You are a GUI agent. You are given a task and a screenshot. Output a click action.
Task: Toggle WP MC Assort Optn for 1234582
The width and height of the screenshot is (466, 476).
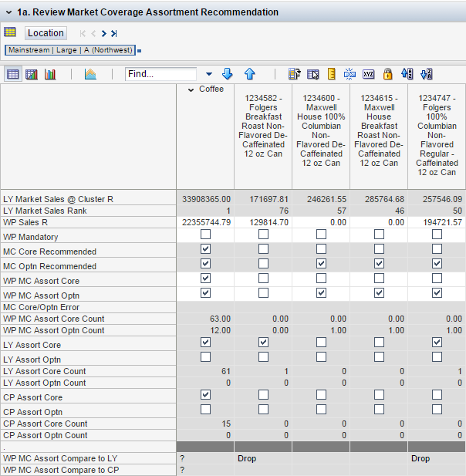263,293
